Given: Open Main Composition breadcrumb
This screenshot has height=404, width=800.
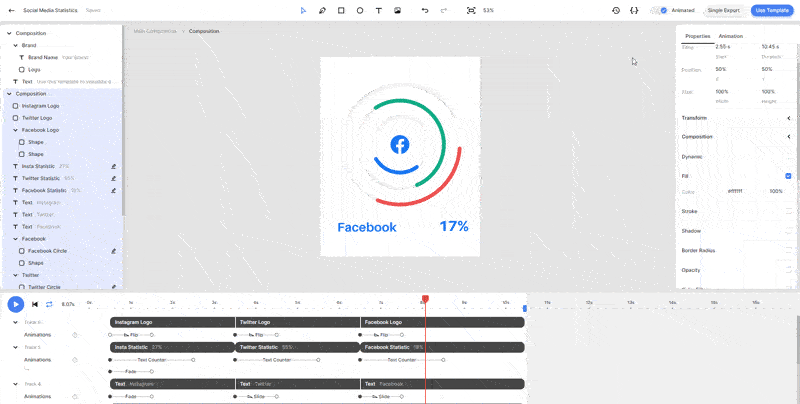Looking at the screenshot, I should click(155, 31).
